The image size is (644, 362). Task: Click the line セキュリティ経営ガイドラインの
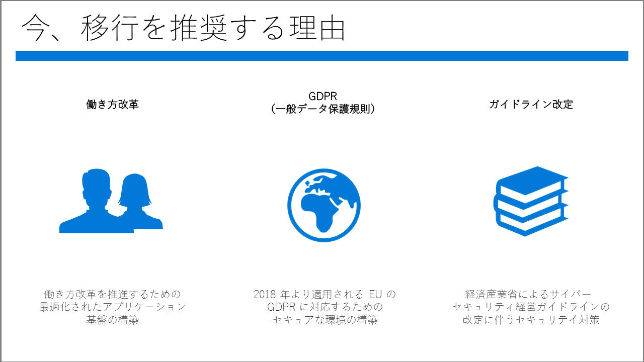[x=531, y=307]
